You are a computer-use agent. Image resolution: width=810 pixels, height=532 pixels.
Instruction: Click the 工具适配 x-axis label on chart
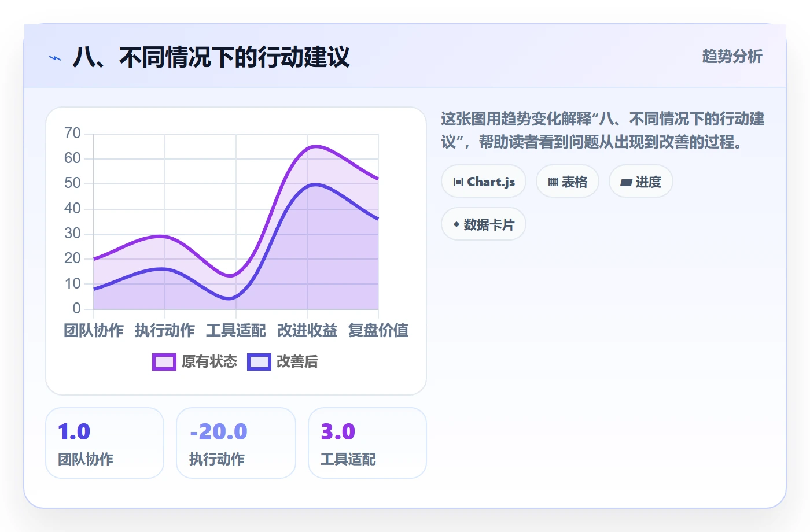236,331
